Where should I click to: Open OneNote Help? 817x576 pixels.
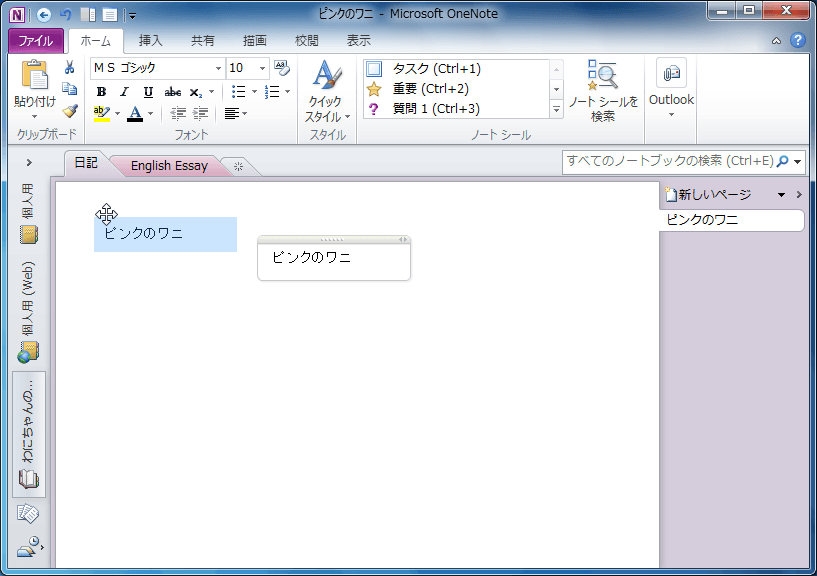pos(798,40)
